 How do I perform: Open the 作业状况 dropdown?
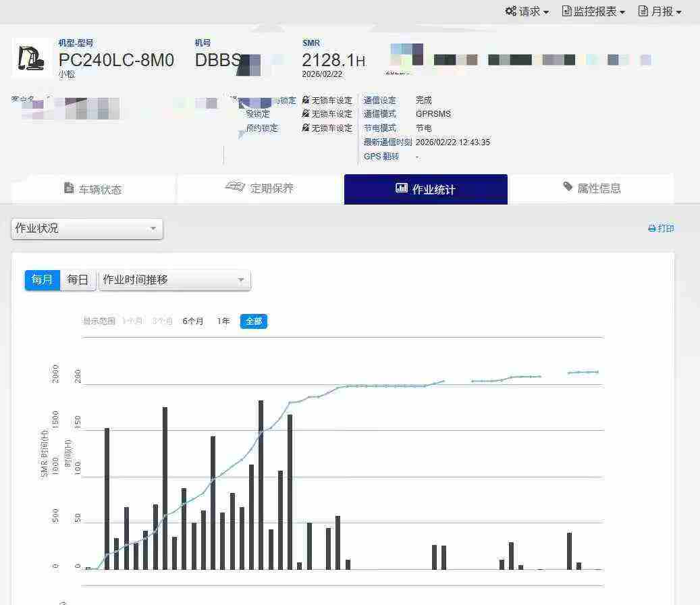pyautogui.click(x=86, y=229)
